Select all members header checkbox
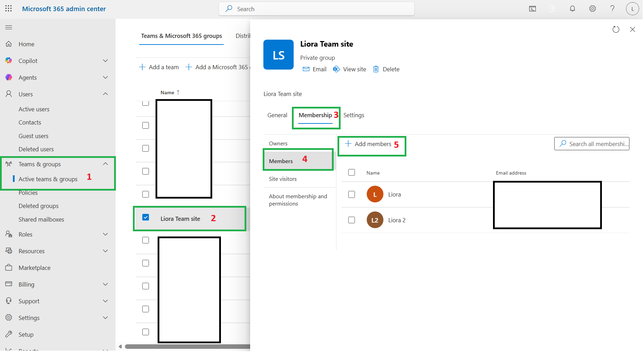 pyautogui.click(x=352, y=173)
